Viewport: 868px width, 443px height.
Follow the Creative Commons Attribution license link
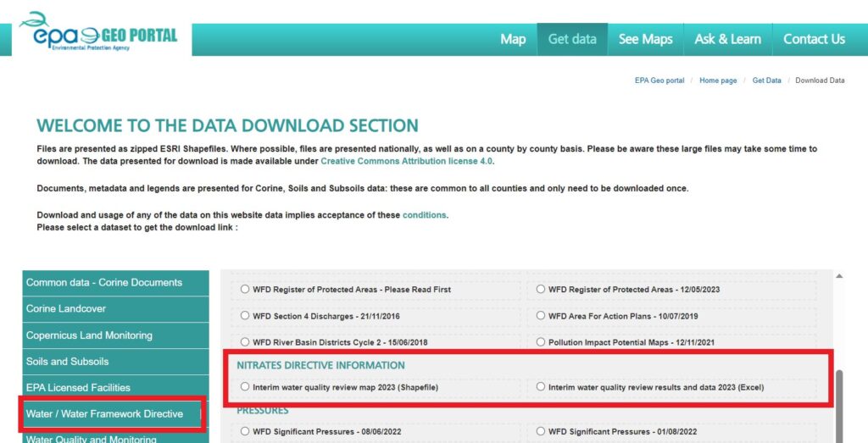click(406, 161)
